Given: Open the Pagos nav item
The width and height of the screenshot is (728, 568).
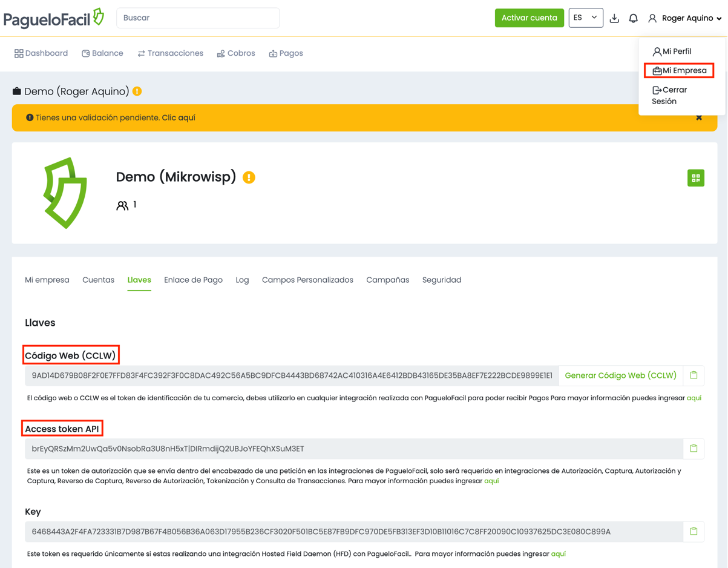Looking at the screenshot, I should [x=286, y=53].
